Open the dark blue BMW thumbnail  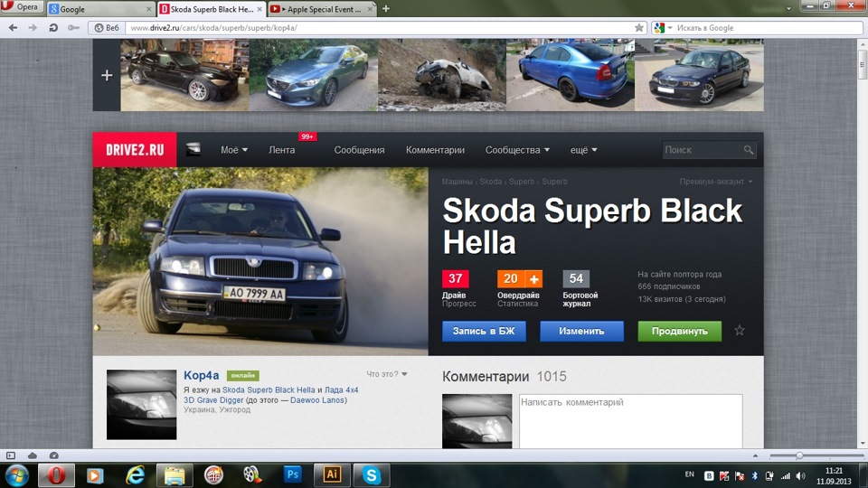tap(699, 75)
